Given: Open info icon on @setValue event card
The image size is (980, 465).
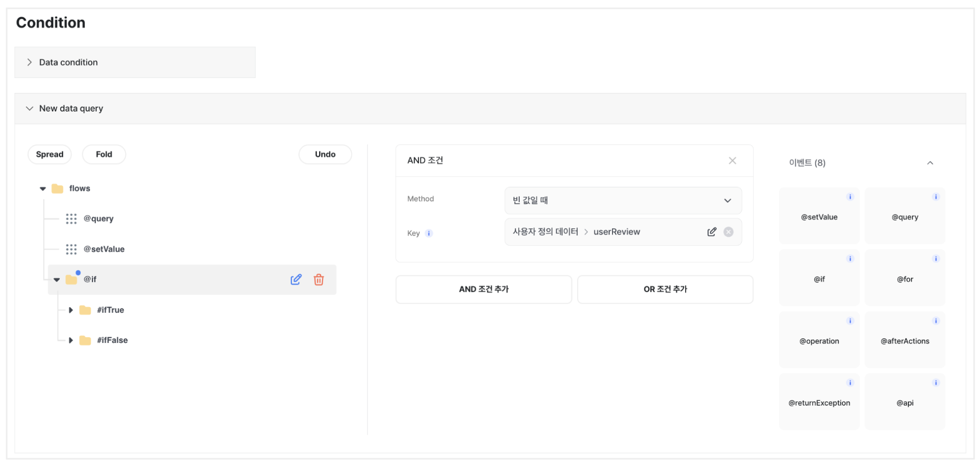Looking at the screenshot, I should point(850,197).
